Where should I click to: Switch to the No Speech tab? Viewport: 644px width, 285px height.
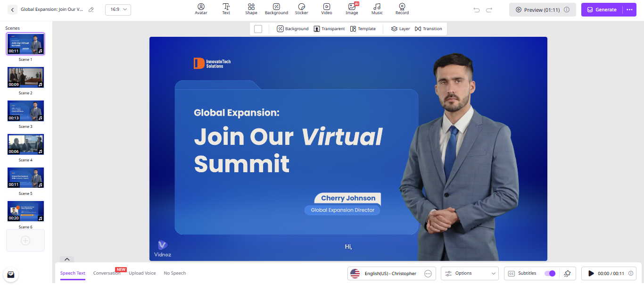pyautogui.click(x=174, y=273)
